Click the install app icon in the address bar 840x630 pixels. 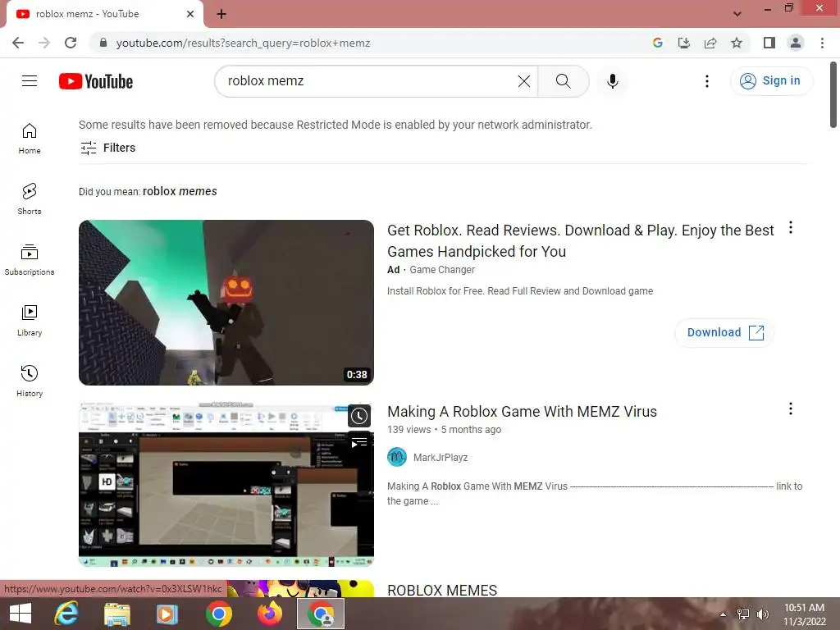point(684,43)
